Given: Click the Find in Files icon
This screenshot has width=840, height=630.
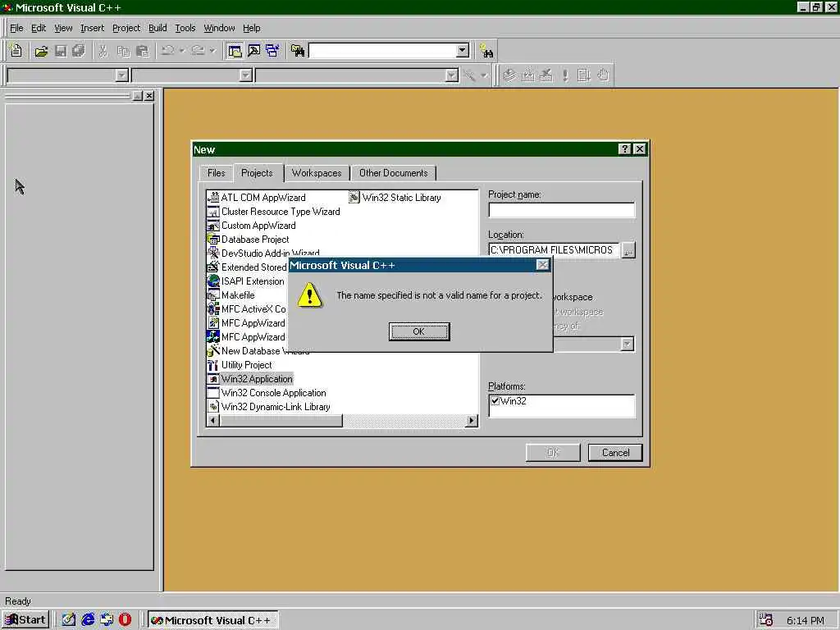Looking at the screenshot, I should pos(297,51).
